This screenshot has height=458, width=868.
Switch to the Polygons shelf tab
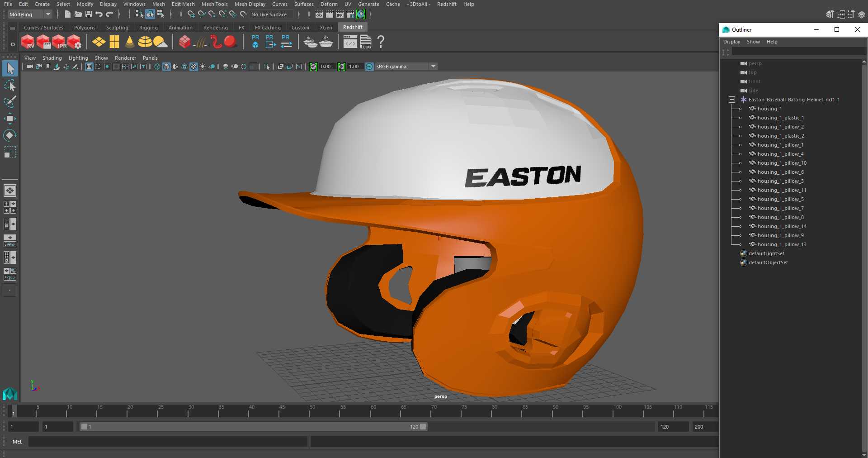[x=85, y=28]
